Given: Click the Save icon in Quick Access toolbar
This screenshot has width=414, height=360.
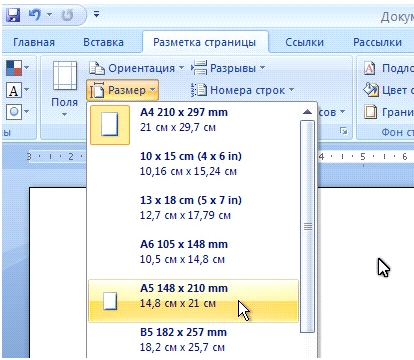Looking at the screenshot, I should coord(13,15).
